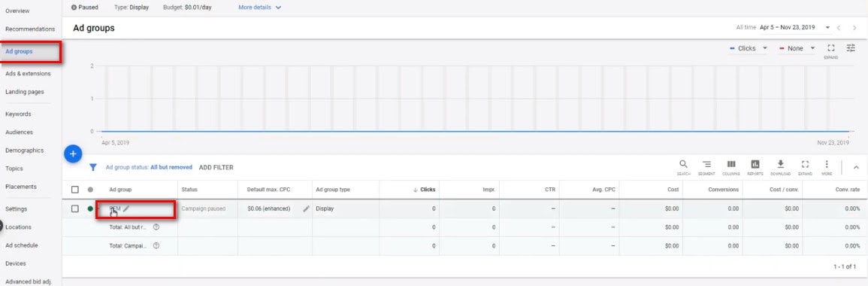Click the blue plus add button
Screen dimensions: 868x286
(73, 154)
